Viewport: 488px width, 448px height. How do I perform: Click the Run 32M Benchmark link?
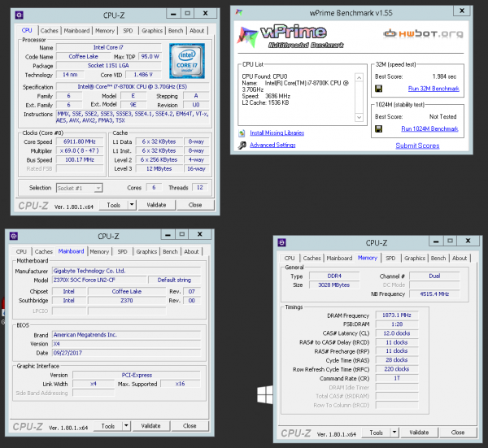[x=435, y=89]
